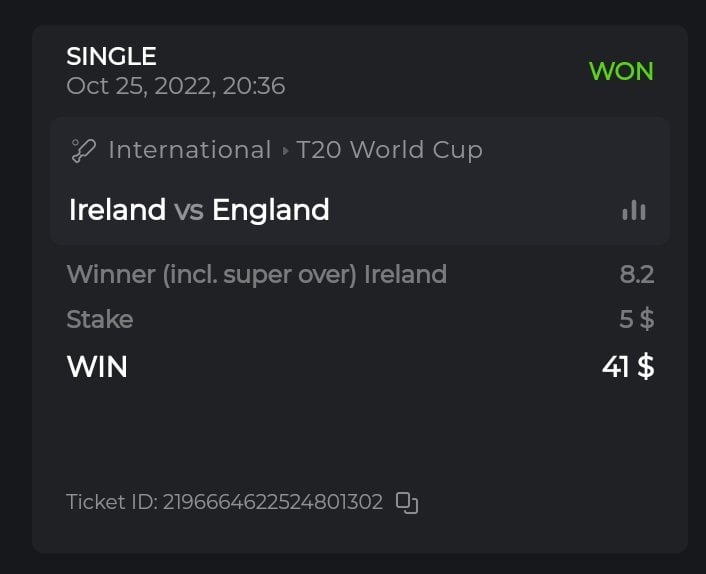Click the green WON status label
Image resolution: width=706 pixels, height=574 pixels.
pos(621,71)
